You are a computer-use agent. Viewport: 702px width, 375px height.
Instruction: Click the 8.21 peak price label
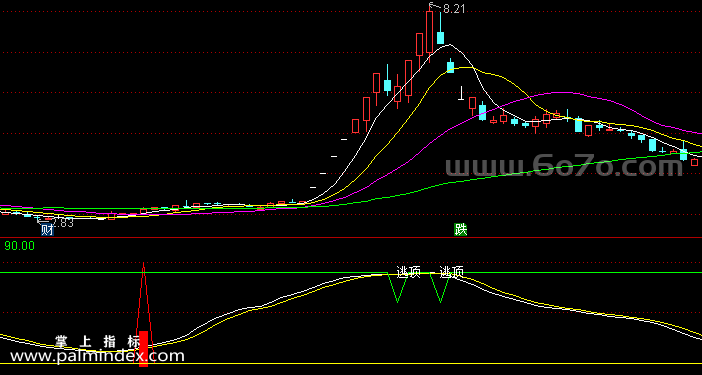(454, 9)
